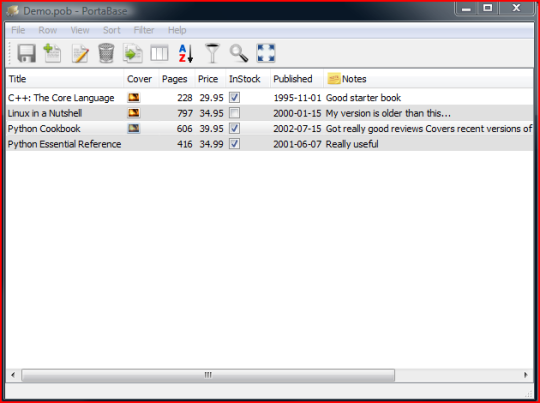540x403 pixels.
Task: Click the Price value 34.99
Action: [211, 144]
